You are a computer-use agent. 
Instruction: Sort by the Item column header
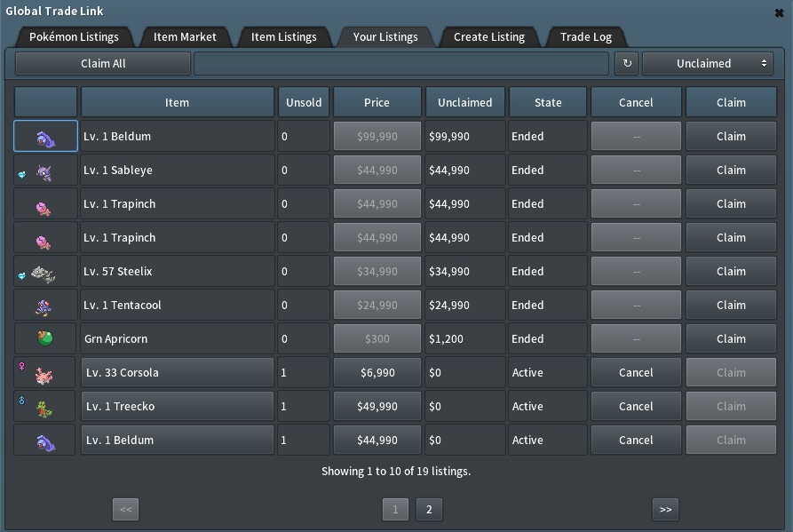coord(177,102)
